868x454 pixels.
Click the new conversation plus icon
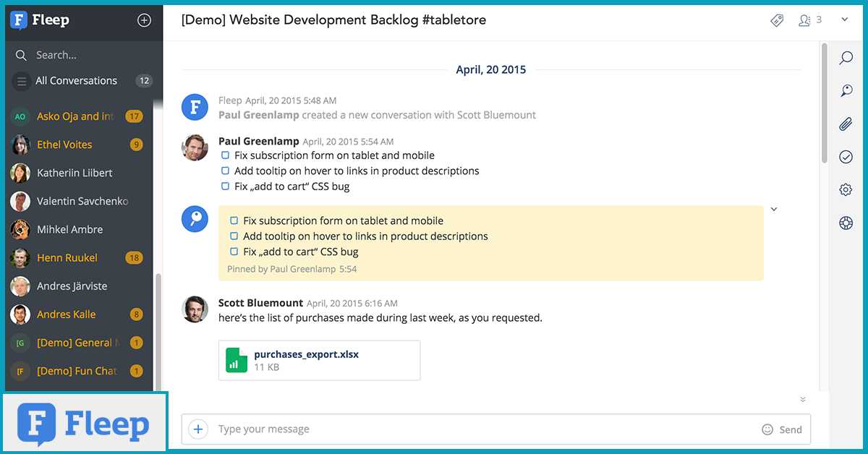click(x=144, y=20)
